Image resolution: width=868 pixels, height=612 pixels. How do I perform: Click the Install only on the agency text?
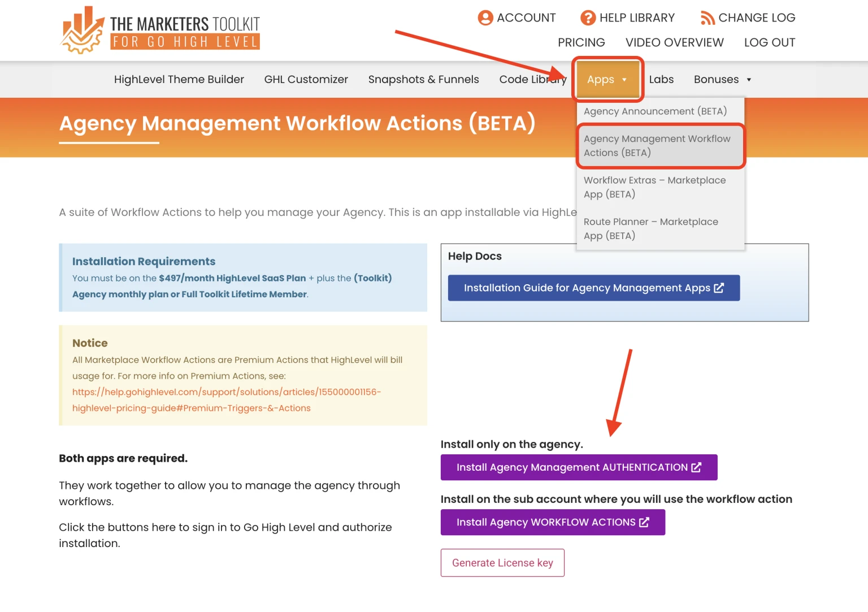coord(511,444)
